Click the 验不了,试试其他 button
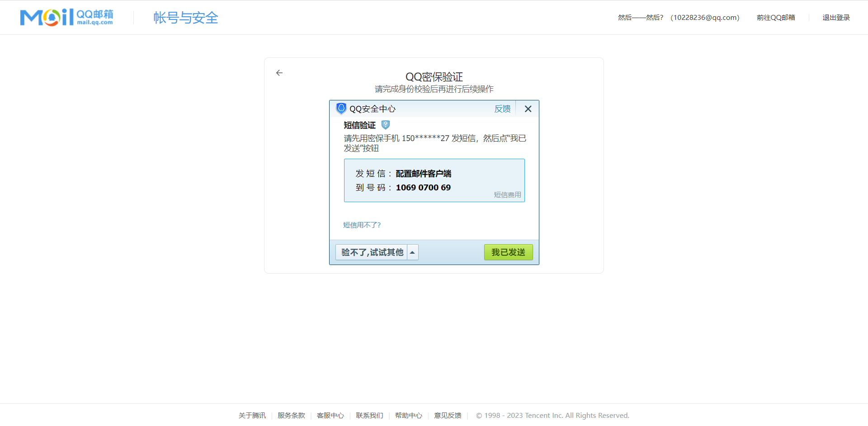The width and height of the screenshot is (868, 426). [372, 252]
